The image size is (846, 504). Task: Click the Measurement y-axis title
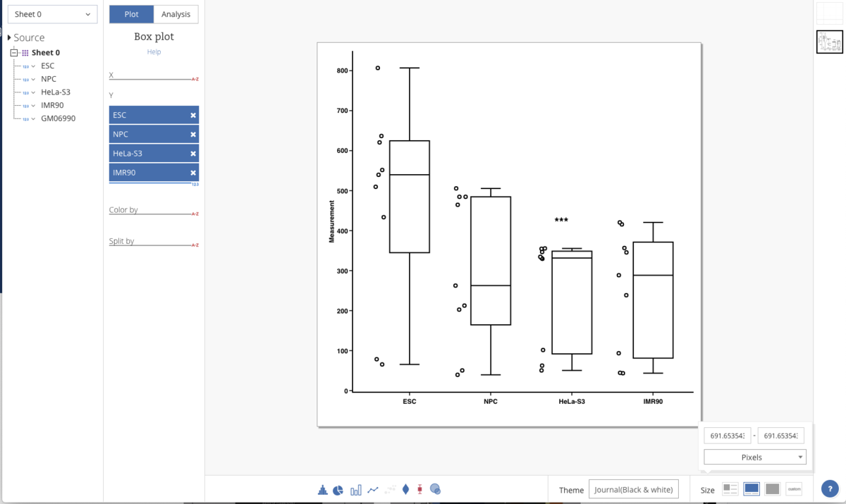click(331, 222)
